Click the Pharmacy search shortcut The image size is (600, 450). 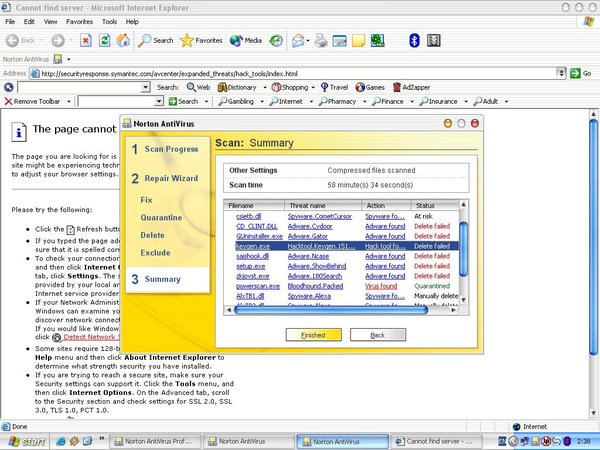(x=338, y=101)
